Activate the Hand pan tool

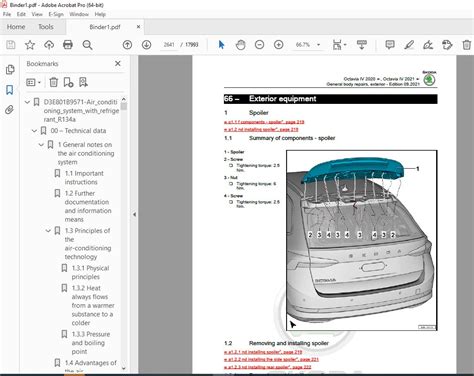point(240,45)
